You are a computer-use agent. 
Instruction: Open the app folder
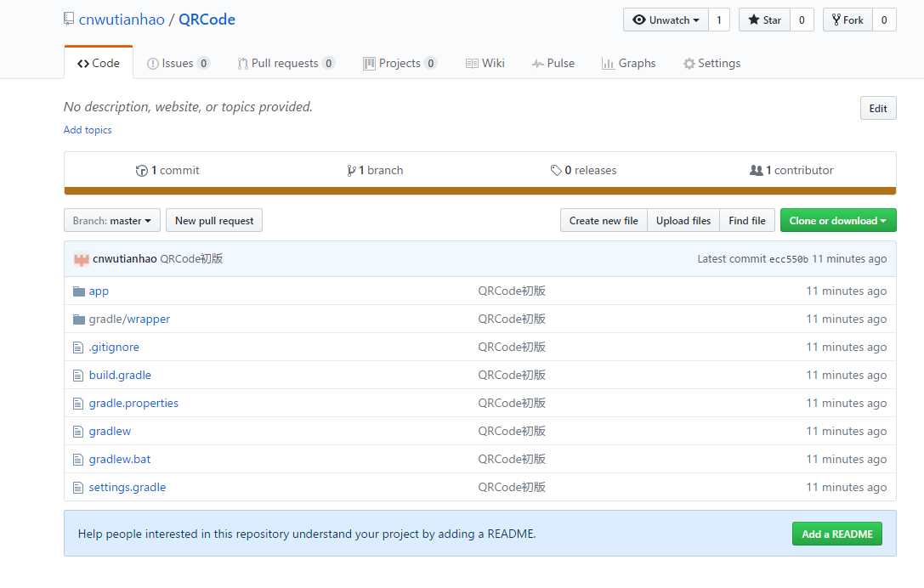(x=99, y=291)
